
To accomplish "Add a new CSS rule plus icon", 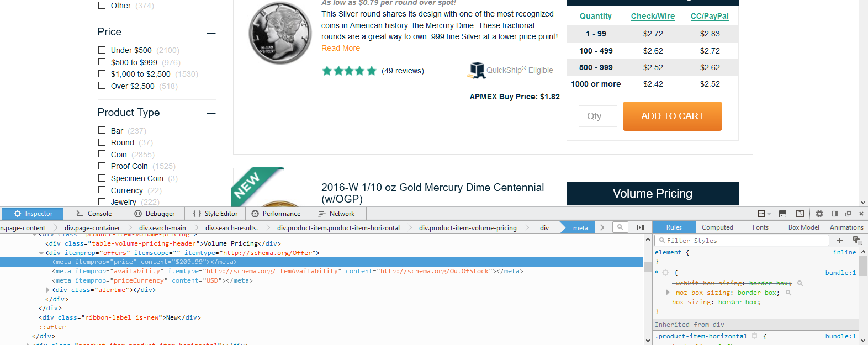I will (x=840, y=240).
